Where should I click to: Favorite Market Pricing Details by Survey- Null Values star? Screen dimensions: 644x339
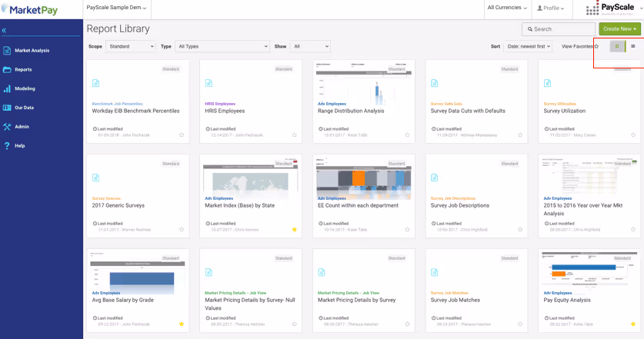tap(295, 324)
